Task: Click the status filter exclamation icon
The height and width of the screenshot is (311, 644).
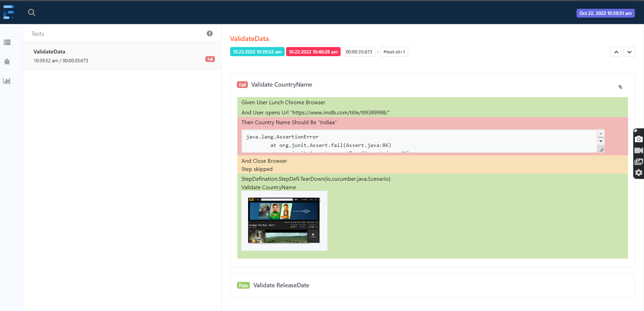Action: click(x=210, y=34)
